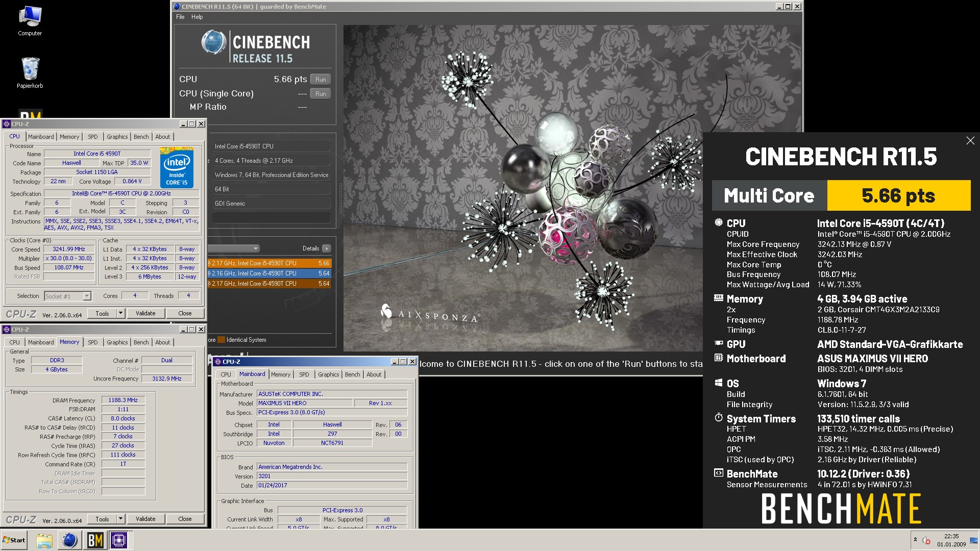The width and height of the screenshot is (980, 551).
Task: Click the Identical System orange legend swatch
Action: [x=221, y=340]
